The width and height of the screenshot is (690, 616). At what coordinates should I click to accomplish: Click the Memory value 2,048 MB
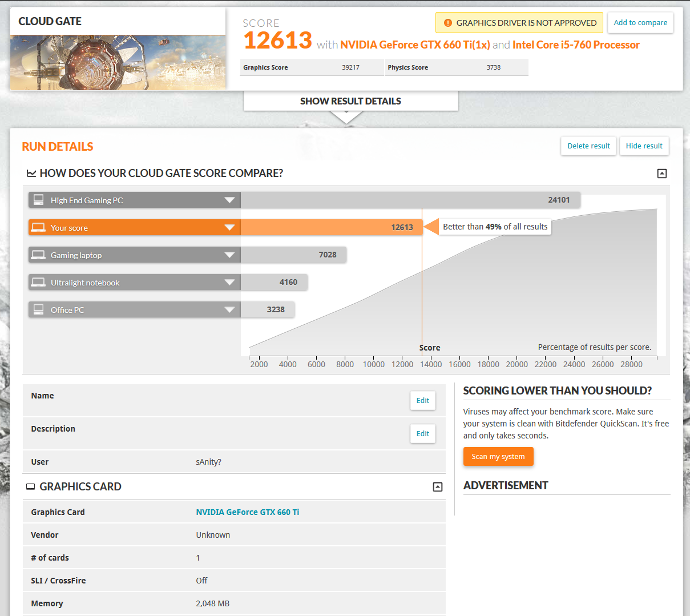[x=212, y=603]
